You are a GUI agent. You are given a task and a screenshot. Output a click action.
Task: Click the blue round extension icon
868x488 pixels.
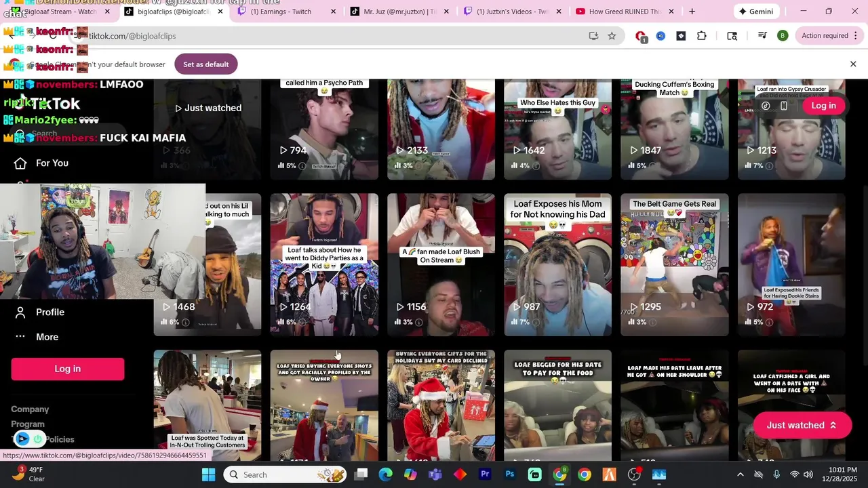(660, 36)
